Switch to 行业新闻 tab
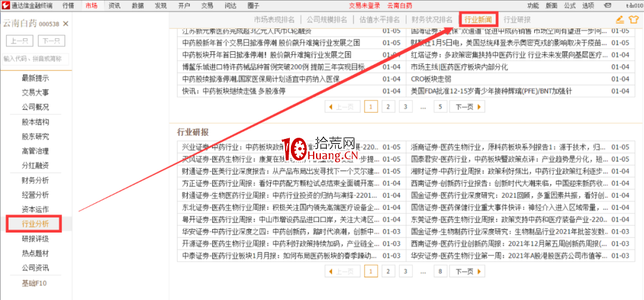This screenshot has width=644, height=300. point(478,19)
